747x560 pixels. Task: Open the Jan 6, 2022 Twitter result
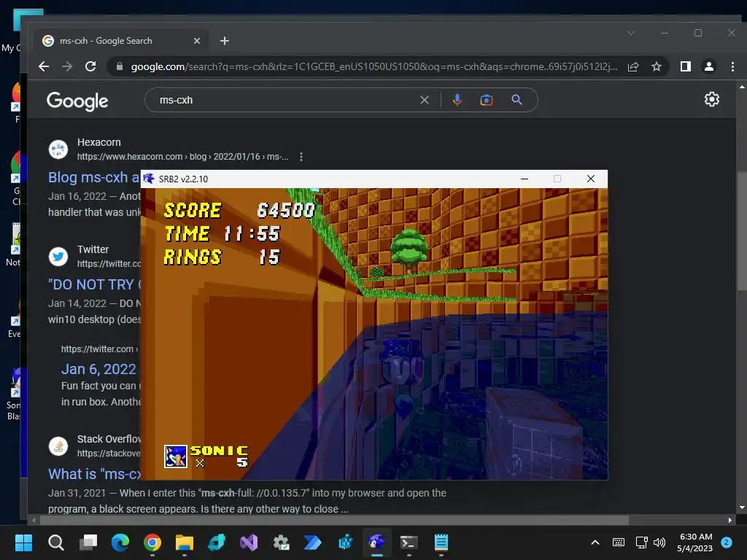point(98,370)
